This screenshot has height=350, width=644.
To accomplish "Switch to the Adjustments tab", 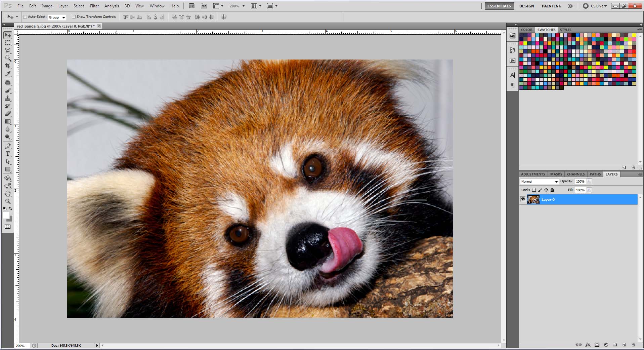I will (x=533, y=174).
